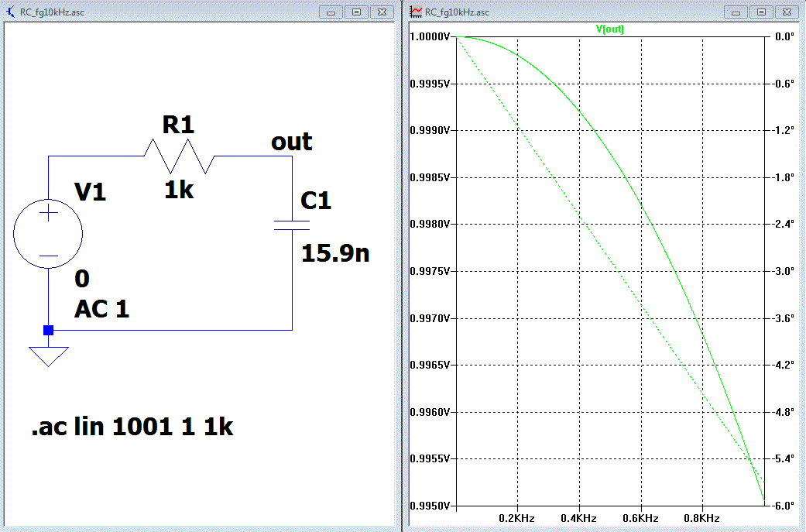Click the blue junction node square
Viewport: 806px width, 532px height.
click(48, 330)
